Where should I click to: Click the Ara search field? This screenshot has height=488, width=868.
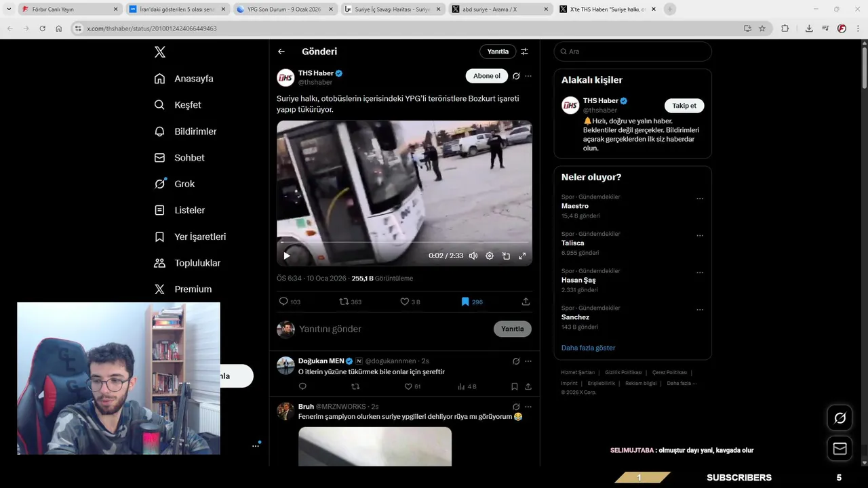click(x=633, y=52)
